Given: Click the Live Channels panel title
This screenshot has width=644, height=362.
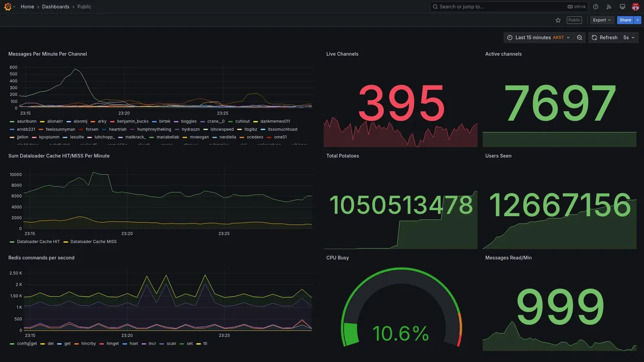Looking at the screenshot, I should [342, 54].
